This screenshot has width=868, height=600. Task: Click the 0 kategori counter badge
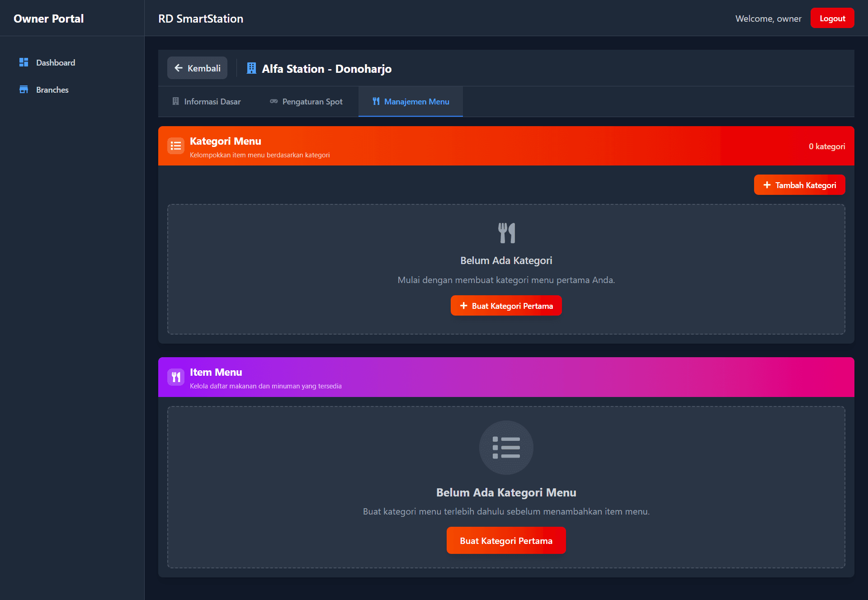[x=826, y=146]
